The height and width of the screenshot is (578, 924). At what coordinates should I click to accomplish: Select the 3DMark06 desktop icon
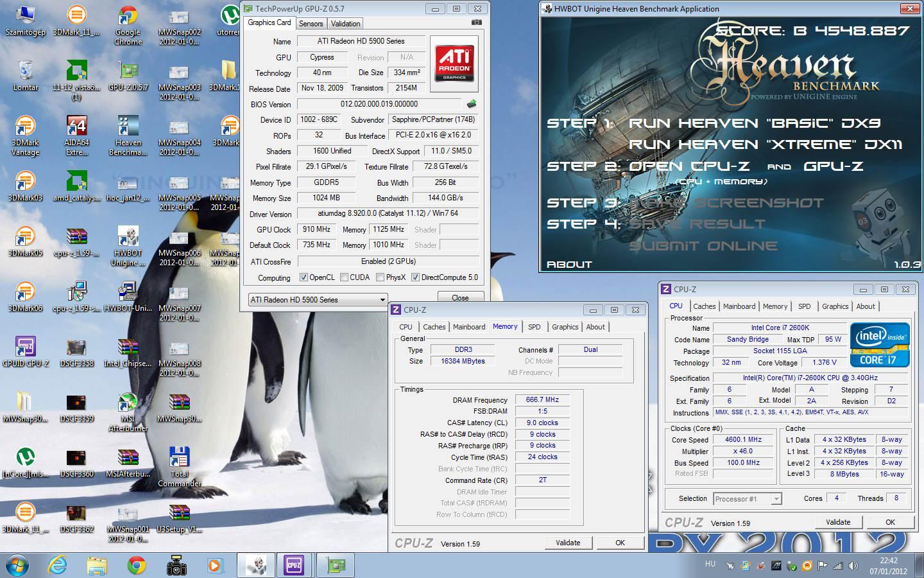25,297
